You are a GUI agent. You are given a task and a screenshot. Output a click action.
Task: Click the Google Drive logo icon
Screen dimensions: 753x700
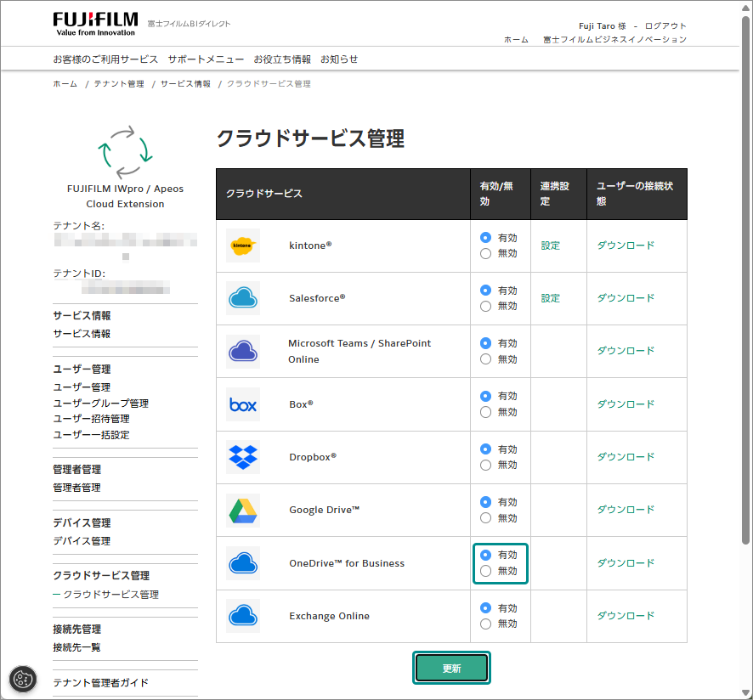tap(243, 511)
